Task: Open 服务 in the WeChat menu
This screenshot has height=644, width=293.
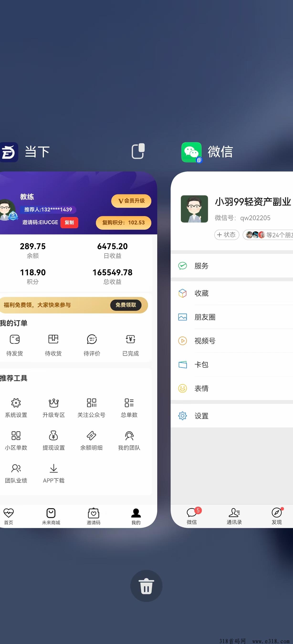Action: point(232,265)
